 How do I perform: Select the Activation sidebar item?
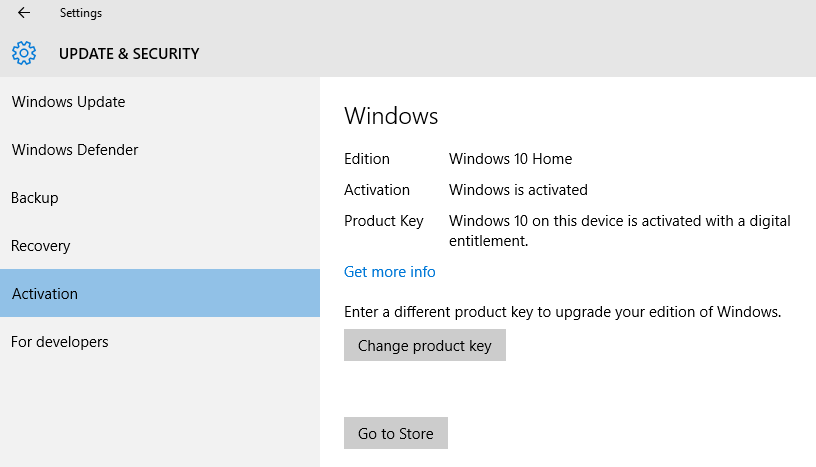pos(160,293)
